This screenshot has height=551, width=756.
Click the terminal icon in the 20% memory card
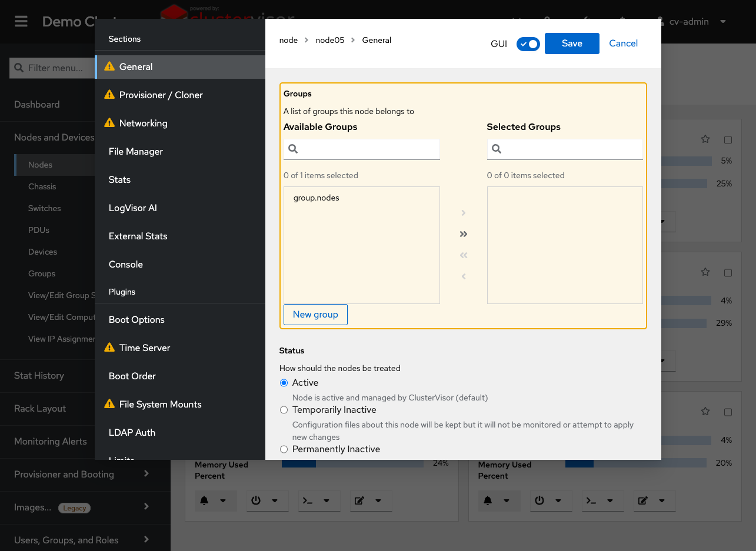[591, 500]
